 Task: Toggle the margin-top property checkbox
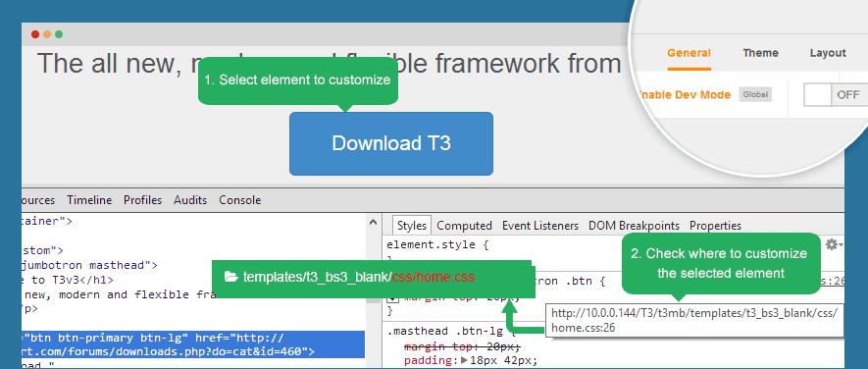pyautogui.click(x=392, y=298)
